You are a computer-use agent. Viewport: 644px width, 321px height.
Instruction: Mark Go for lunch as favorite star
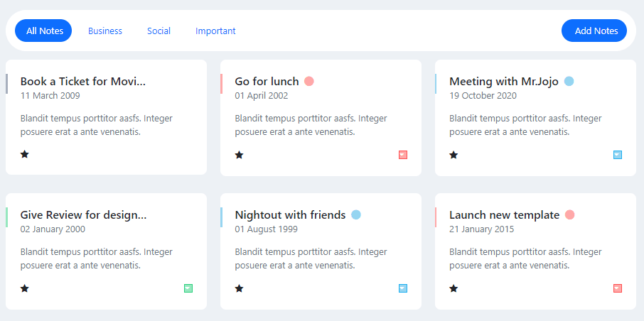point(239,154)
